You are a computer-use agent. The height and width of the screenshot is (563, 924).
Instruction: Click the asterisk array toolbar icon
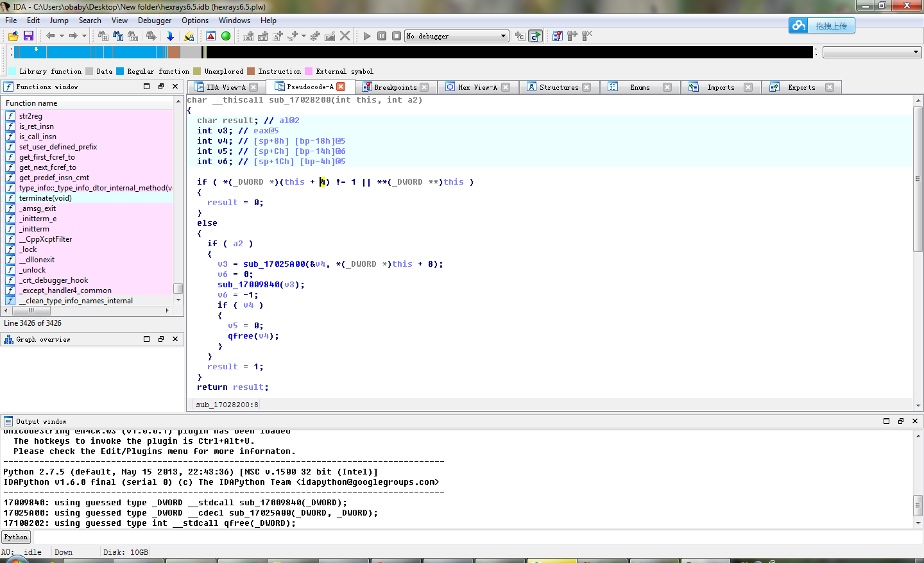(x=315, y=36)
